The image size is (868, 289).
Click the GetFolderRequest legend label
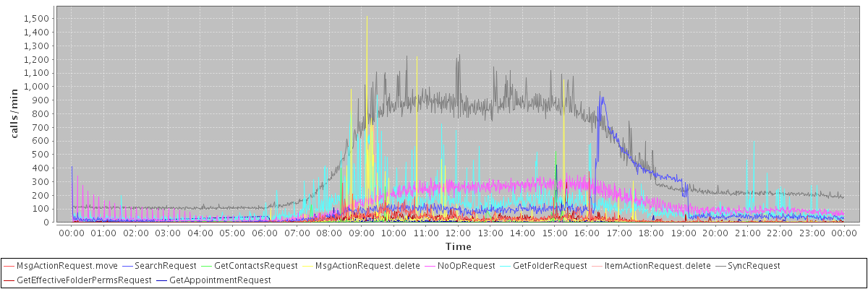pyautogui.click(x=549, y=266)
